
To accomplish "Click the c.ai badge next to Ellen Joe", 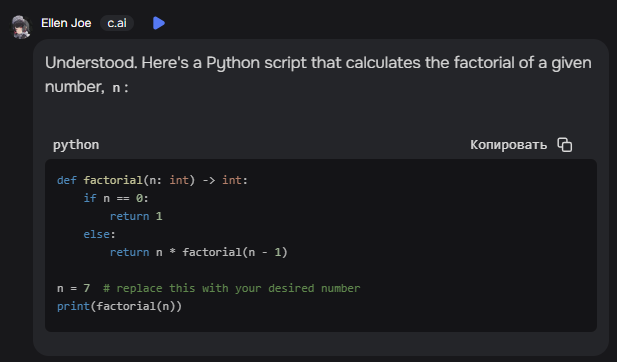I will coord(117,23).
